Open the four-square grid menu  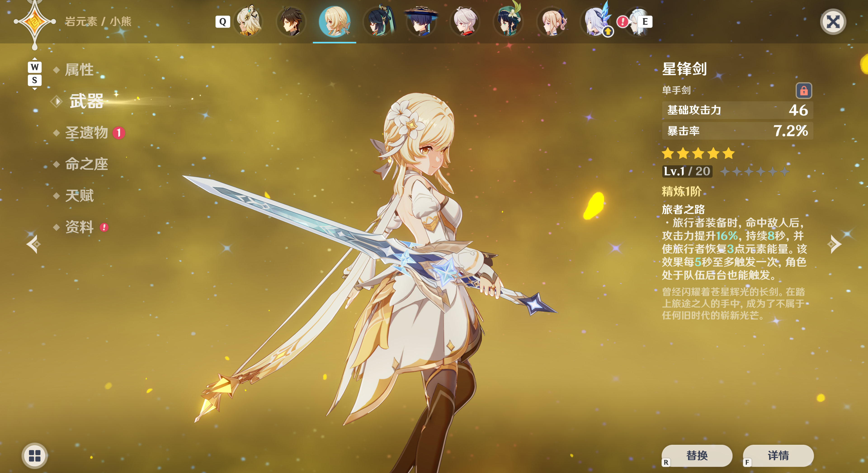pyautogui.click(x=35, y=455)
